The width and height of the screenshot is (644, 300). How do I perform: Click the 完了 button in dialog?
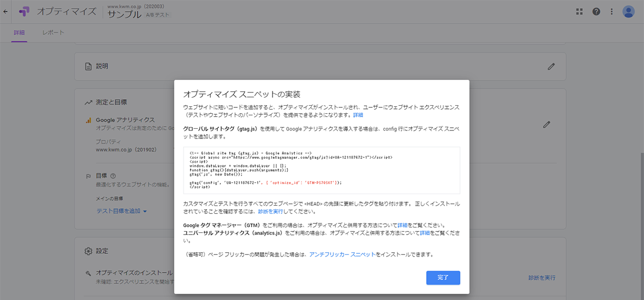coord(443,277)
